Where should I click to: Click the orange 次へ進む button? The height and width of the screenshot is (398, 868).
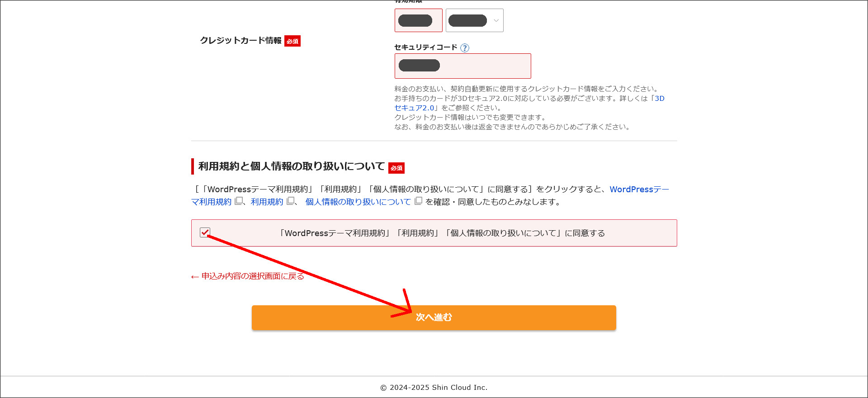pos(434,317)
